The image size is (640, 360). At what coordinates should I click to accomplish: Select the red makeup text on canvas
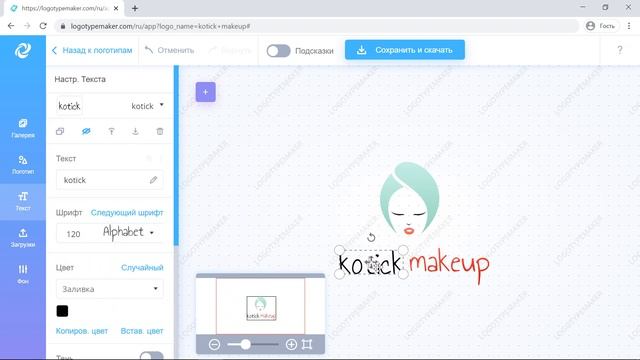coord(449,265)
